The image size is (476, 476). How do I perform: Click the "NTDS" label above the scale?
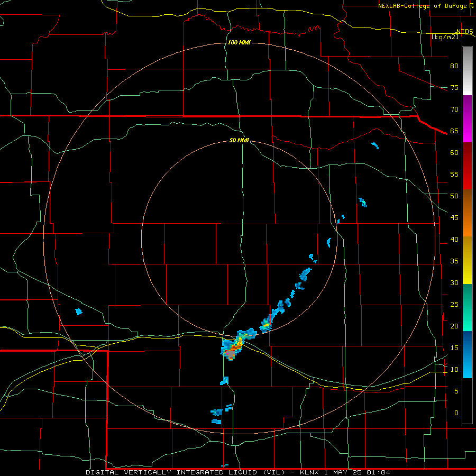pos(464,32)
